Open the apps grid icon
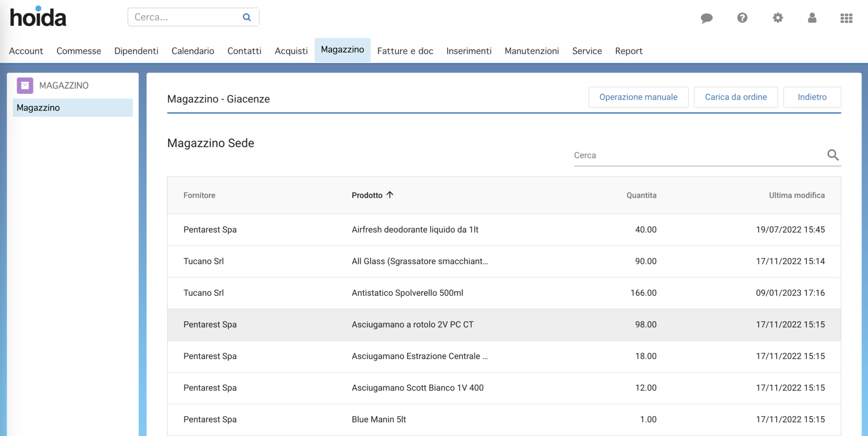Viewport: 868px width, 436px height. (846, 18)
